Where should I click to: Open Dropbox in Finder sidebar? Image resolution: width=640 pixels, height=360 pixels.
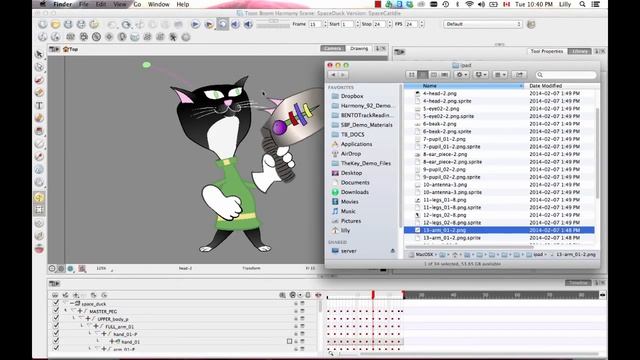352,96
